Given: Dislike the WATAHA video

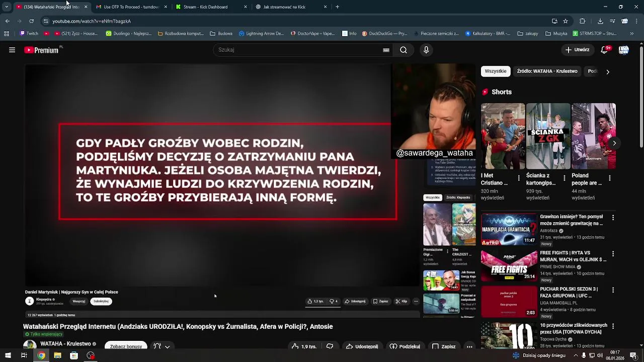Looking at the screenshot, I should tap(330, 346).
